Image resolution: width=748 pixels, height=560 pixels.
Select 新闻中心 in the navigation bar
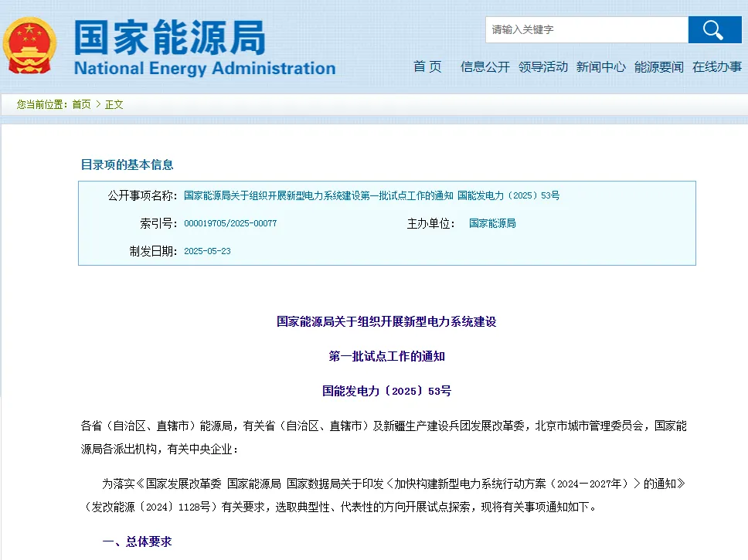click(600, 67)
